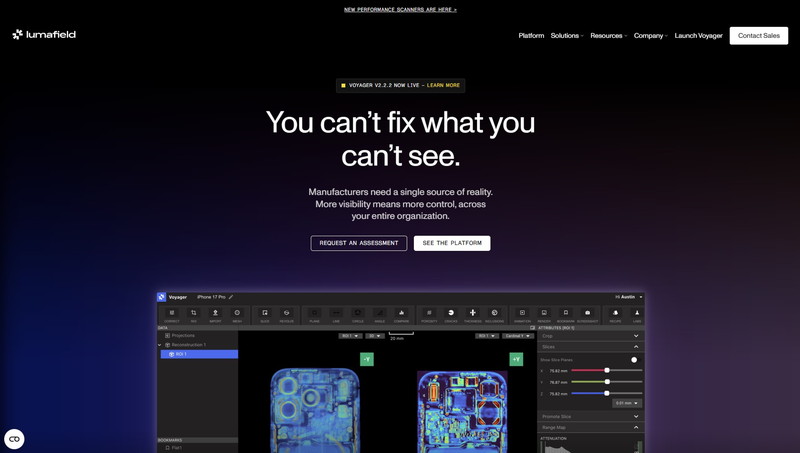
Task: Open the Recipe tool icon
Action: [615, 315]
